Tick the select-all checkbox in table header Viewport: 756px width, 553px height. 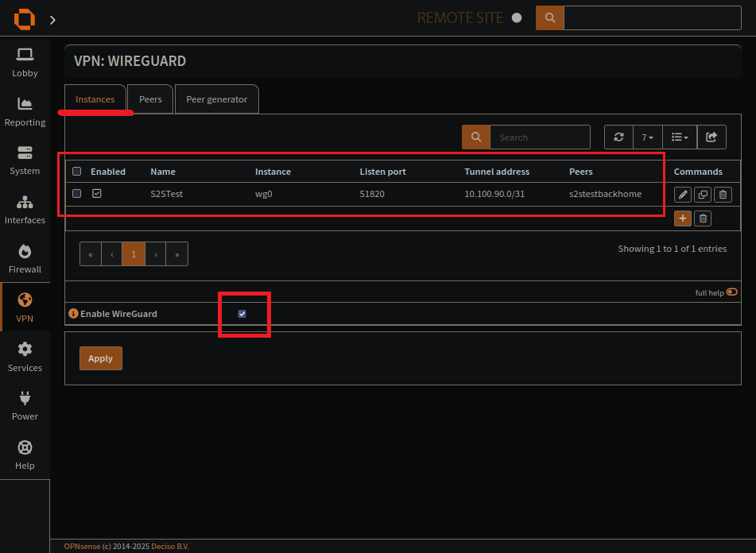[76, 172]
